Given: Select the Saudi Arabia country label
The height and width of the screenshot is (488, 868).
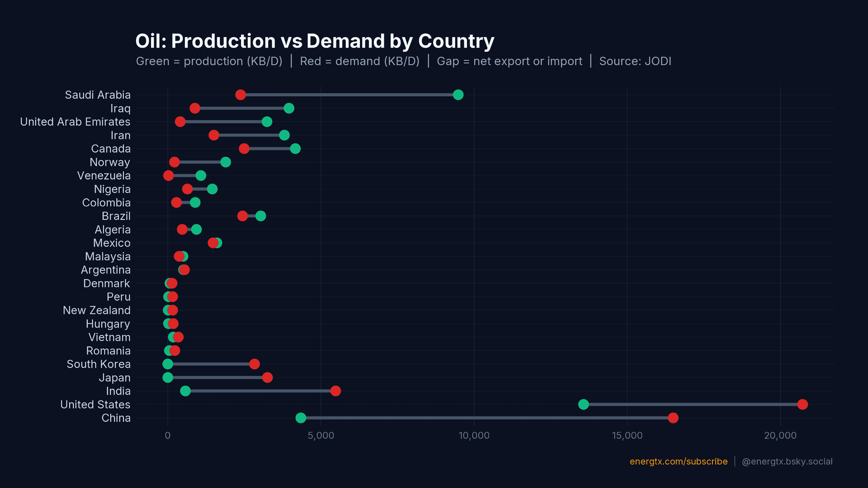Looking at the screenshot, I should click(x=98, y=95).
